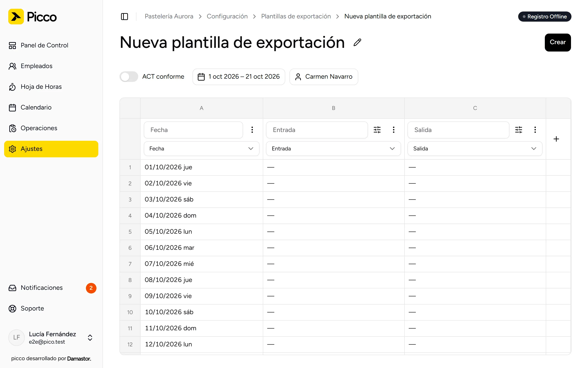The image size is (588, 368).
Task: Expand the Entrada field type dropdown
Action: click(x=333, y=149)
